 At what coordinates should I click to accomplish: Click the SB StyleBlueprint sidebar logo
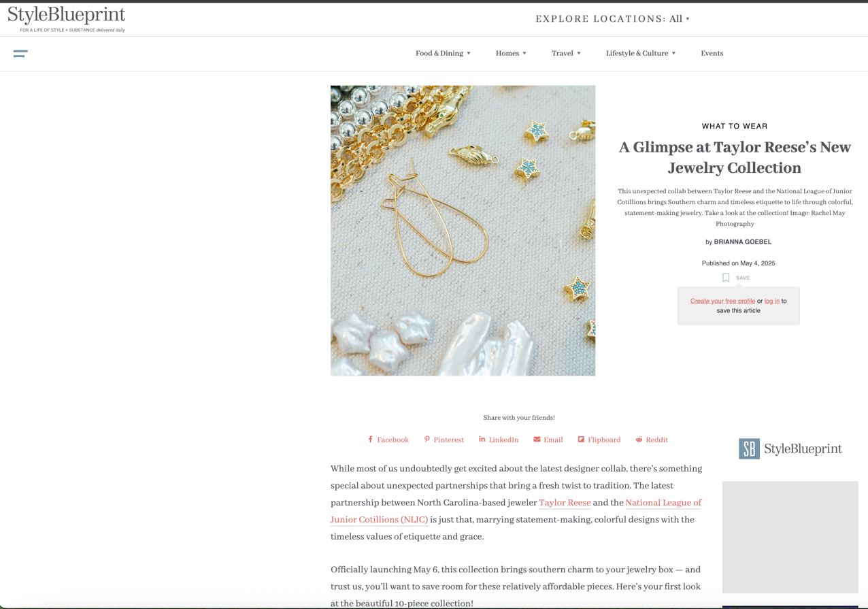tap(790, 448)
